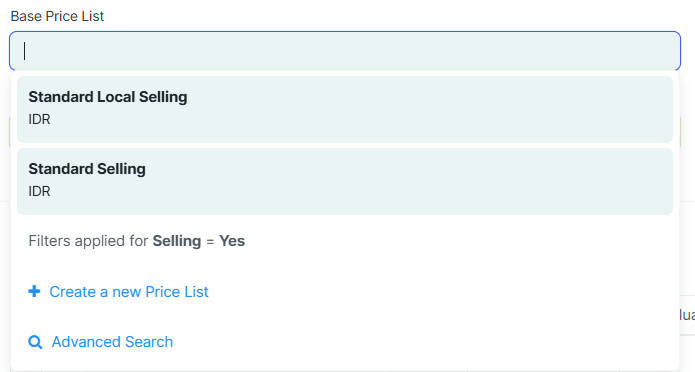This screenshot has height=372, width=695.
Task: Select the Standard Local Selling option
Action: (x=345, y=110)
